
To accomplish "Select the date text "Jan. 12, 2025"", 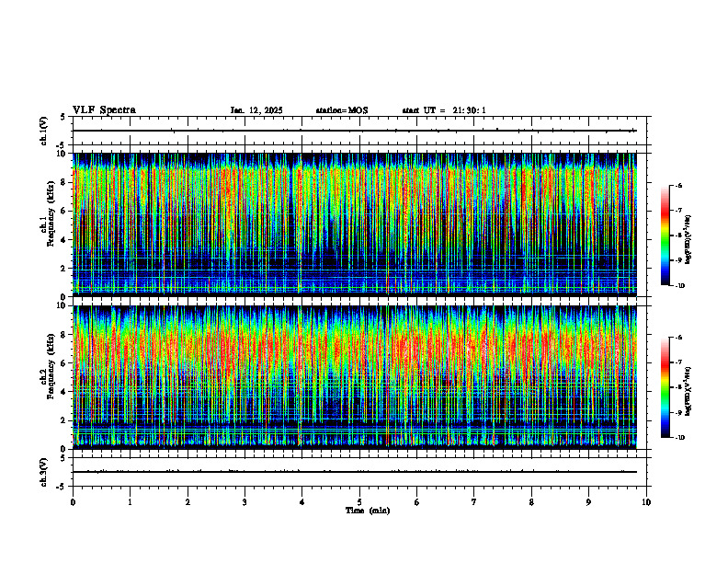I will pos(256,110).
